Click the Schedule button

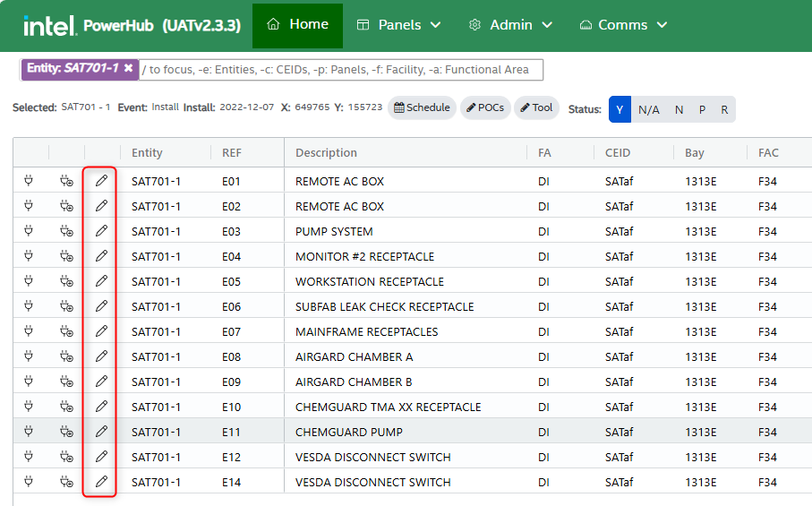422,108
